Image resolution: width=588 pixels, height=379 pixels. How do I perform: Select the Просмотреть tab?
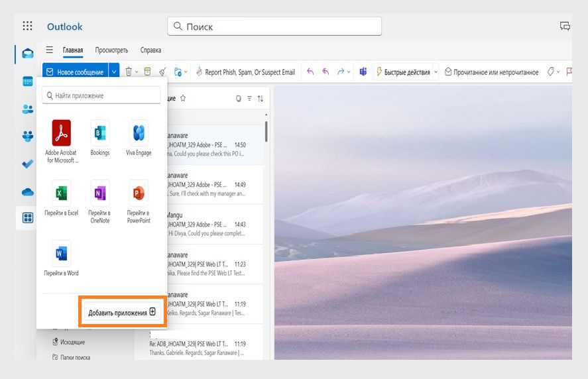[x=111, y=50]
